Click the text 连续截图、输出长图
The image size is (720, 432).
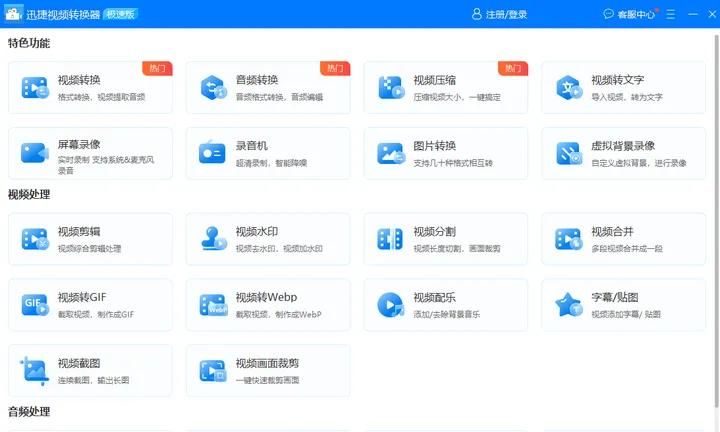pos(93,380)
